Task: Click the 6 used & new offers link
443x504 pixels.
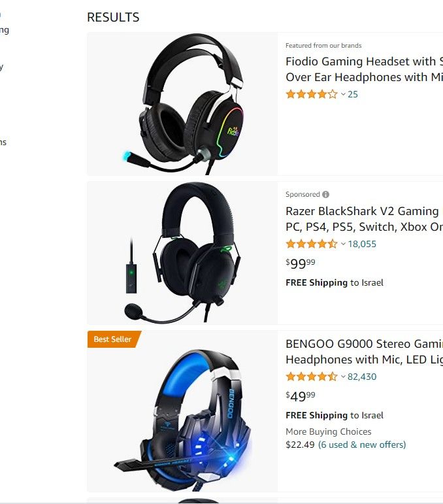Action: 362,445
